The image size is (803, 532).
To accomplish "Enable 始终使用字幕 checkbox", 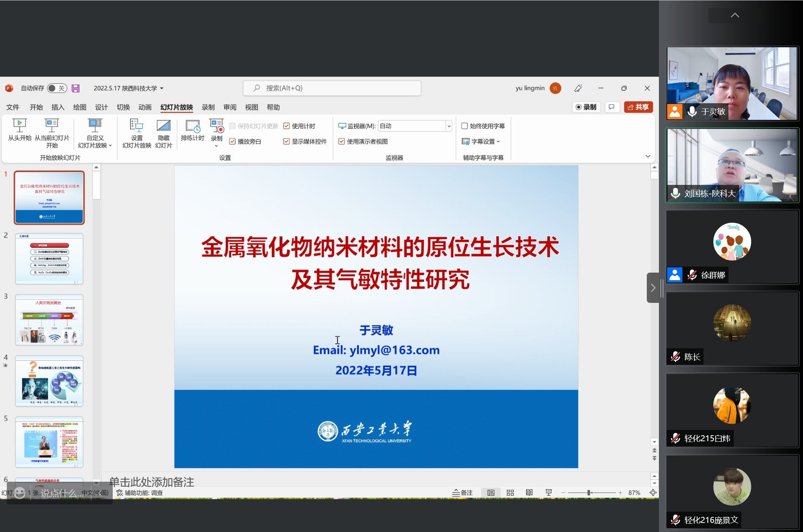I will (x=464, y=126).
